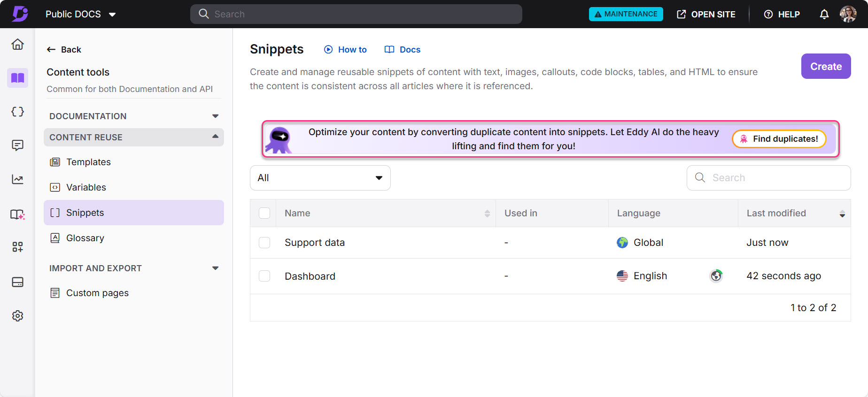Open the Dashboard snippet

pyautogui.click(x=310, y=276)
